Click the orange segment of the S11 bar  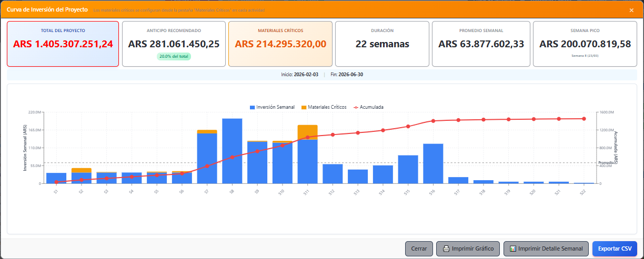(x=307, y=132)
